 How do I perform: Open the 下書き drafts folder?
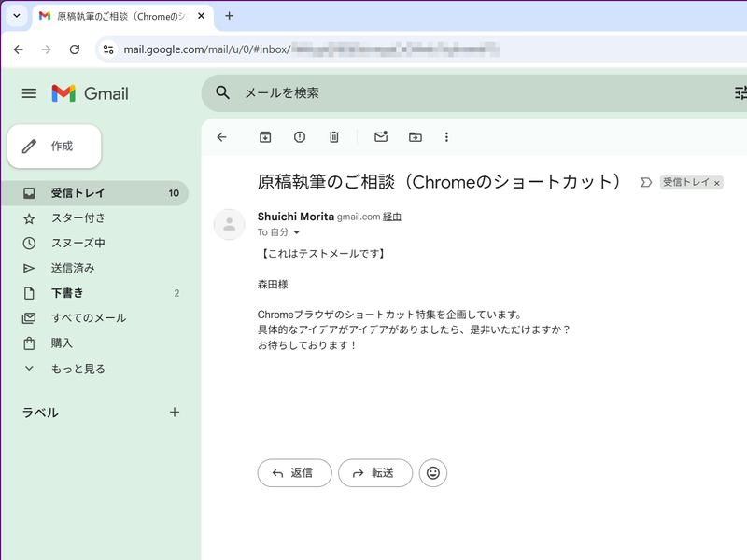pyautogui.click(x=65, y=293)
